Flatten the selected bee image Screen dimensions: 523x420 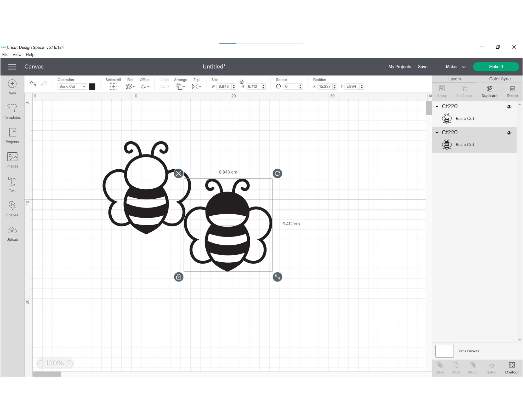(x=492, y=367)
